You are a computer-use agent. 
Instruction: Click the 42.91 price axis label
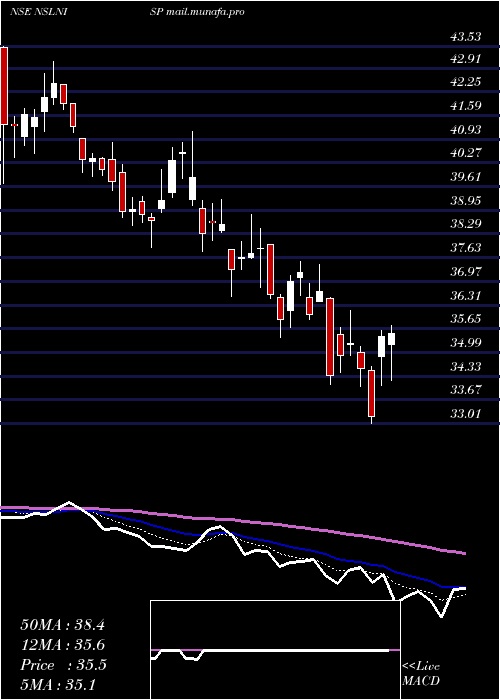[x=466, y=59]
